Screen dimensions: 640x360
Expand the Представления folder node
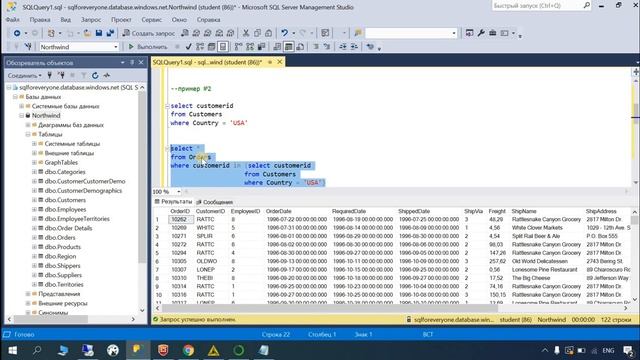[x=28, y=294]
